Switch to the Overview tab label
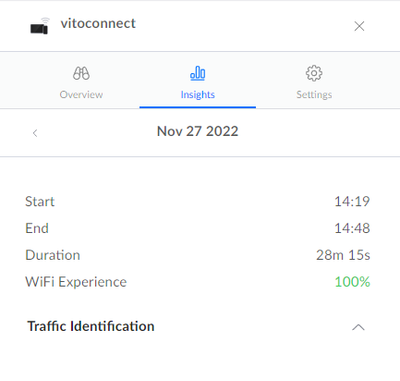This screenshot has width=400, height=381. [81, 95]
